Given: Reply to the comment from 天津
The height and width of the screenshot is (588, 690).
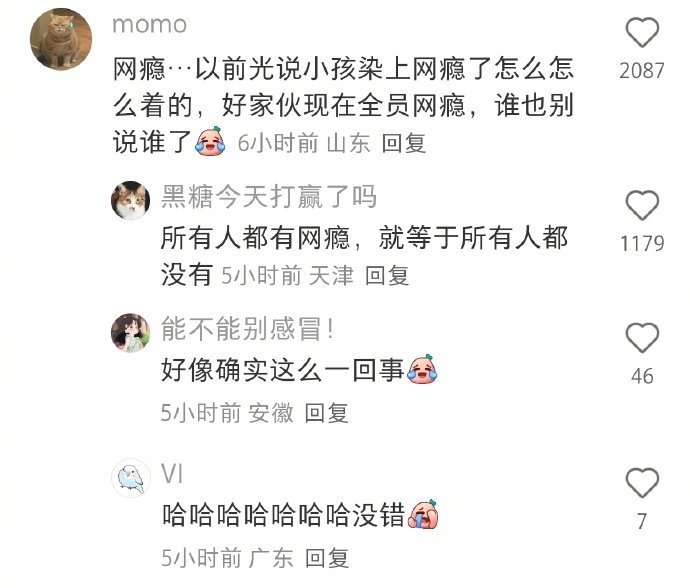Looking at the screenshot, I should coord(387,276).
